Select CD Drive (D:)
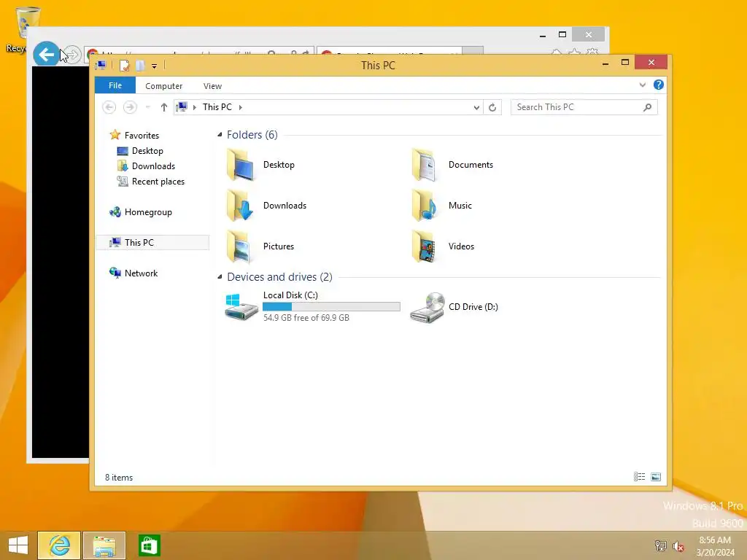This screenshot has width=747, height=560. tap(454, 307)
